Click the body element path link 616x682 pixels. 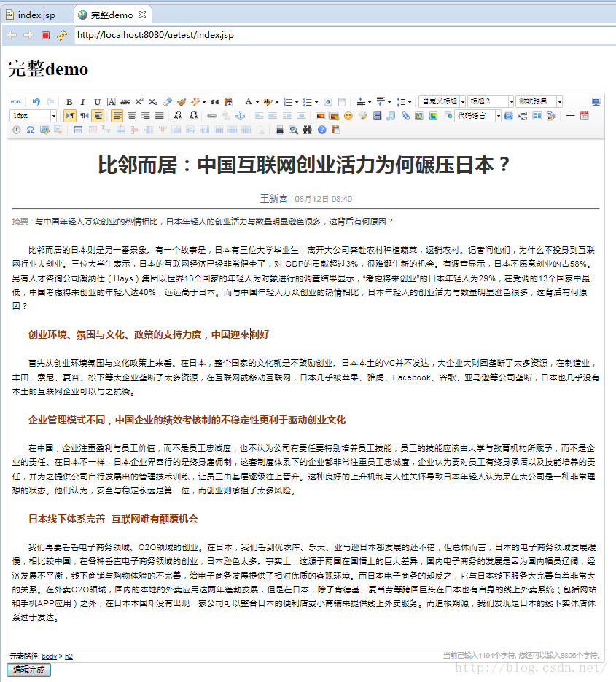pyautogui.click(x=49, y=656)
